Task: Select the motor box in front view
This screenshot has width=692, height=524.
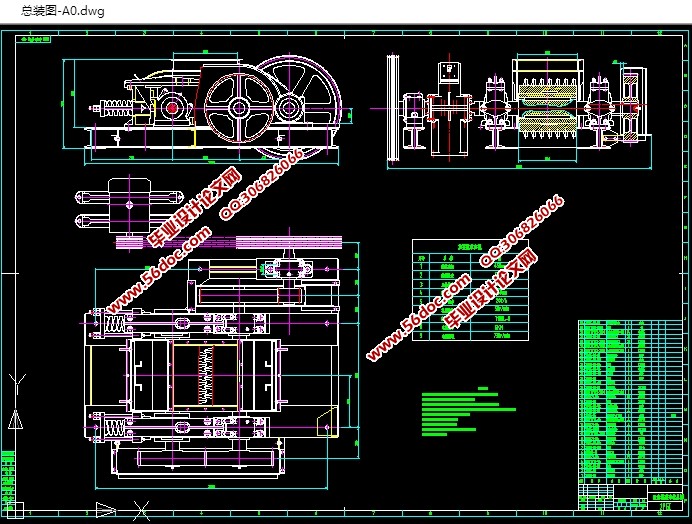Action: click(x=444, y=73)
